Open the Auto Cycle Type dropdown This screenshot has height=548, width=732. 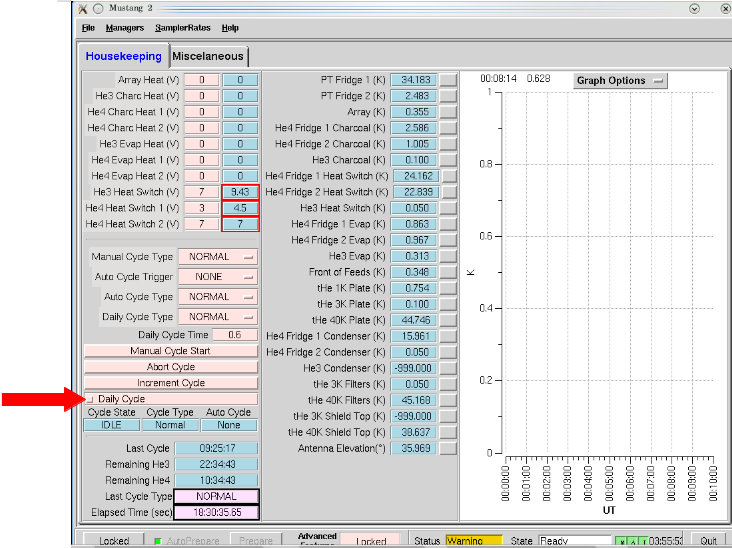[x=218, y=297]
